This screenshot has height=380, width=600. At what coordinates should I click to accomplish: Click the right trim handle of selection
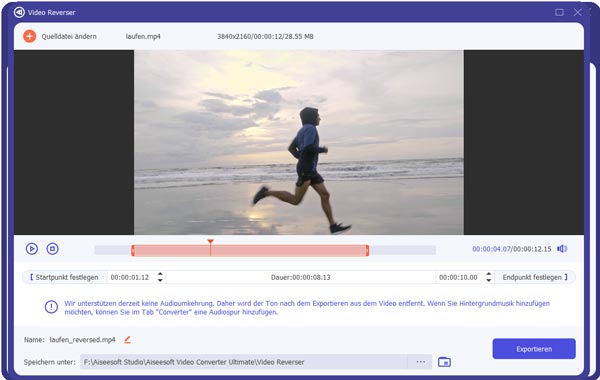(x=367, y=251)
